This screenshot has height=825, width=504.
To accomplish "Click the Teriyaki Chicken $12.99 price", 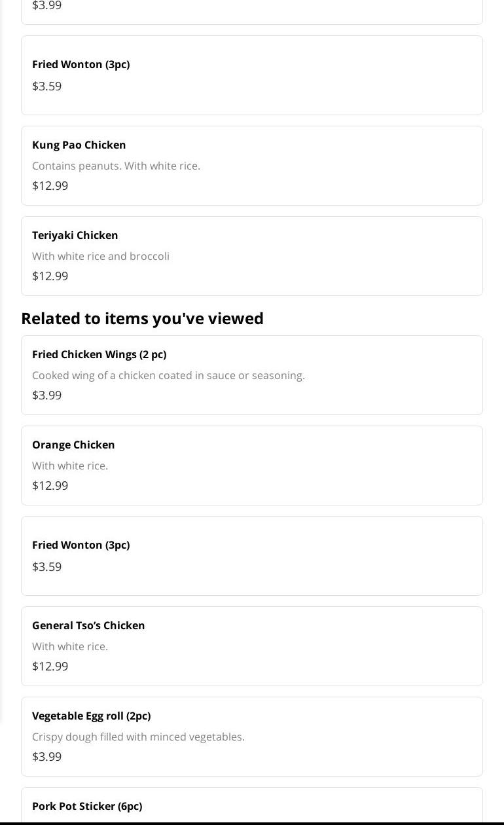I will (x=50, y=276).
